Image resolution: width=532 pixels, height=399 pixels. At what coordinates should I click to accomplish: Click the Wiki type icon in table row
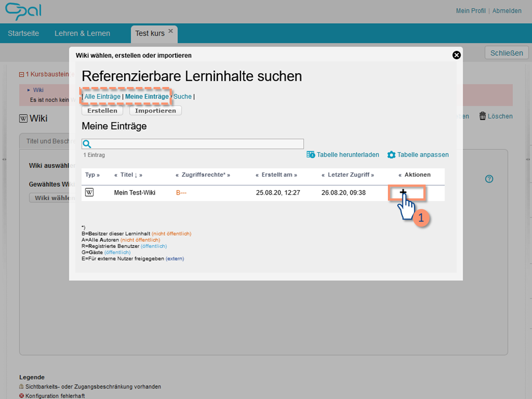89,192
